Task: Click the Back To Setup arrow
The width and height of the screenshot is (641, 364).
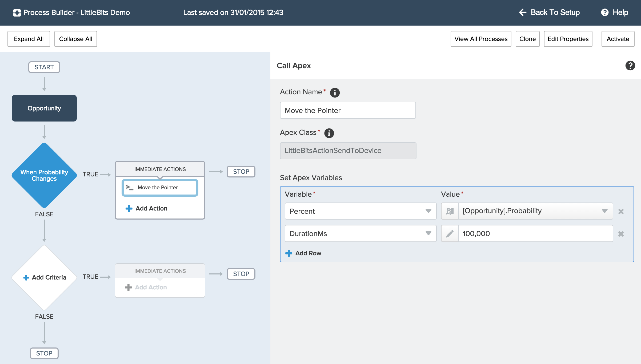Action: pyautogui.click(x=523, y=13)
